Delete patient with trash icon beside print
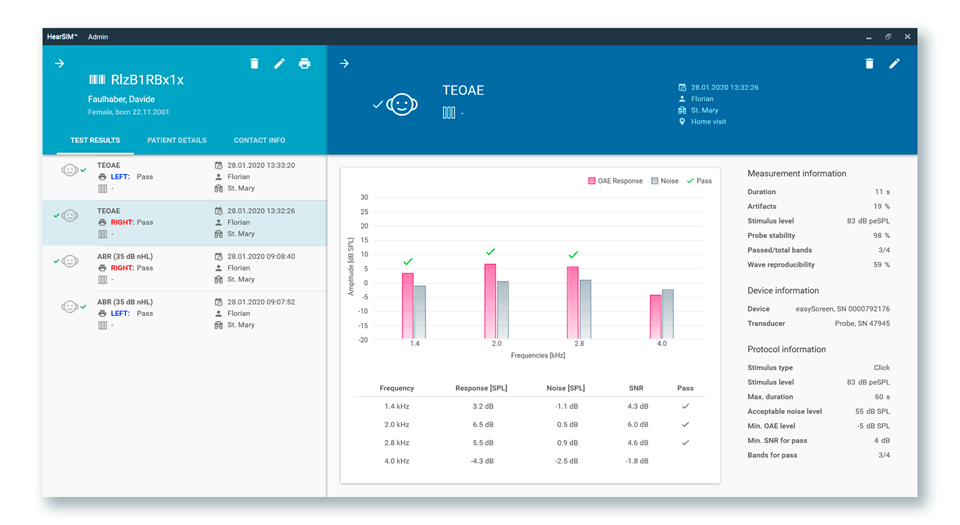The width and height of the screenshot is (960, 525). (254, 64)
